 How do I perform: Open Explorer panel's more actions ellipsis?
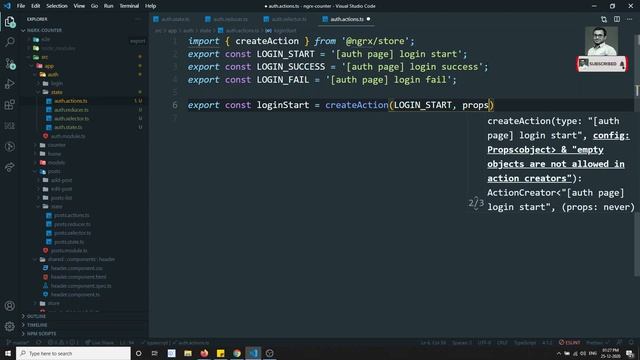coord(138,19)
